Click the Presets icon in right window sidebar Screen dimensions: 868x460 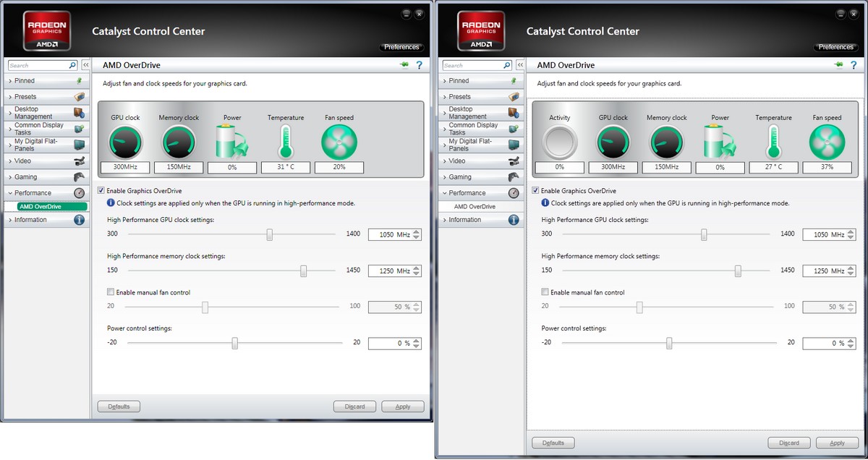(x=514, y=96)
